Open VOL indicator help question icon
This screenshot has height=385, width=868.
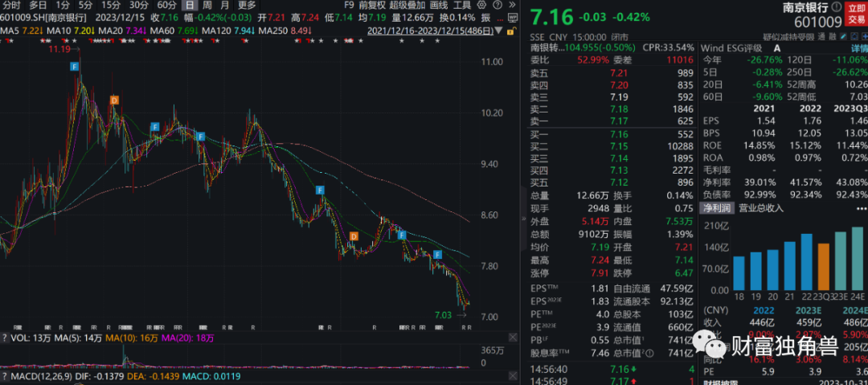(5, 338)
